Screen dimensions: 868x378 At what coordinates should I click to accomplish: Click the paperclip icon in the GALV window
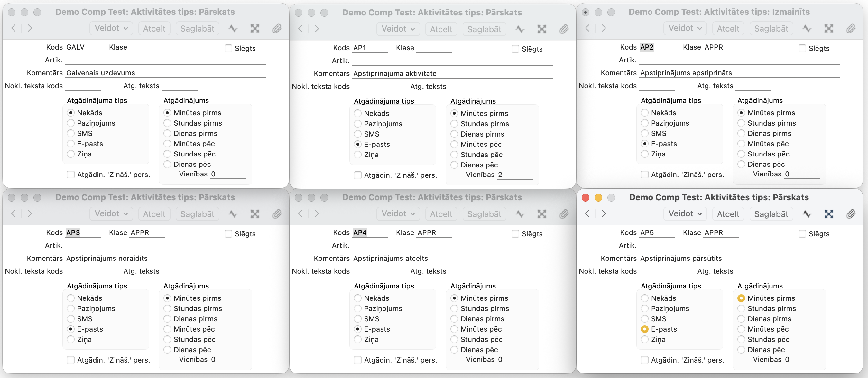coord(277,29)
